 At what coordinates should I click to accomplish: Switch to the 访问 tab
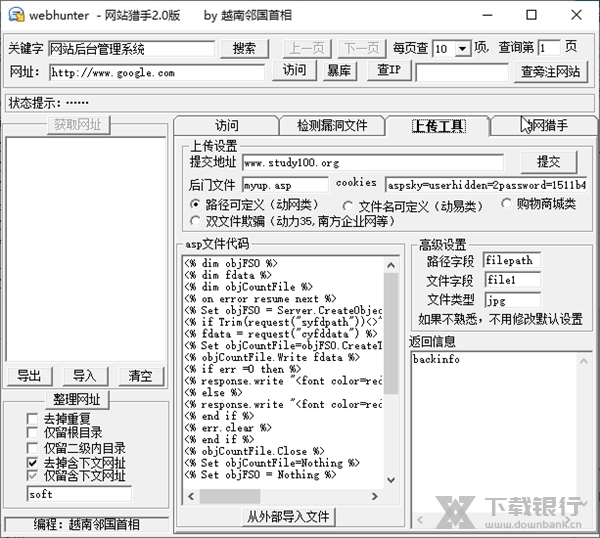[227, 126]
